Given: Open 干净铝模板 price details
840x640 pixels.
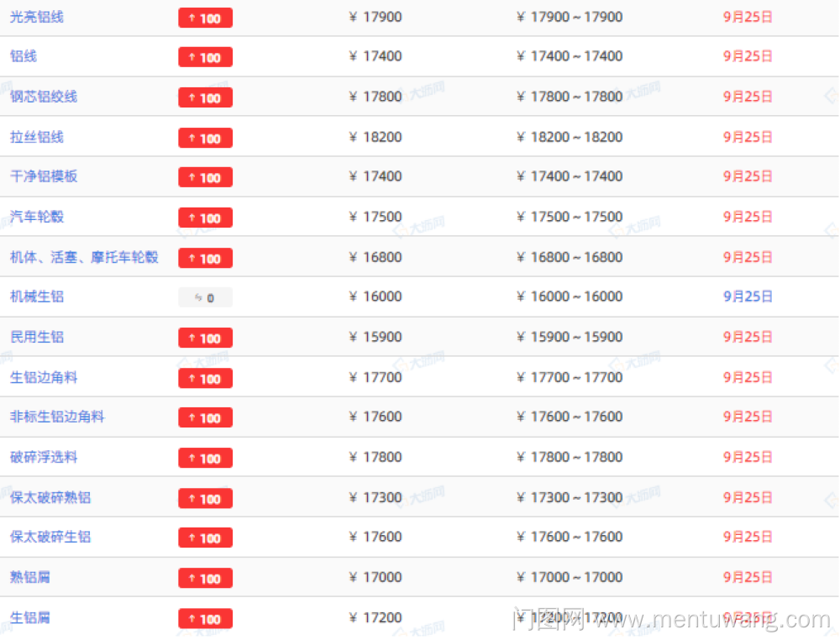Looking at the screenshot, I should tap(44, 176).
